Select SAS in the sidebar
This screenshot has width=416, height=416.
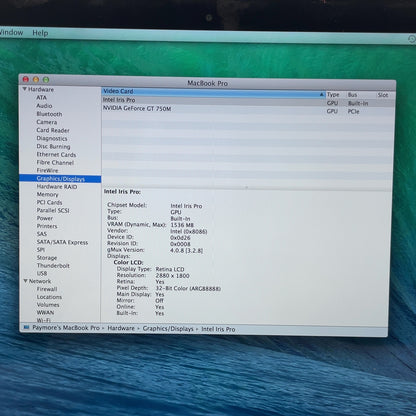[x=41, y=234]
